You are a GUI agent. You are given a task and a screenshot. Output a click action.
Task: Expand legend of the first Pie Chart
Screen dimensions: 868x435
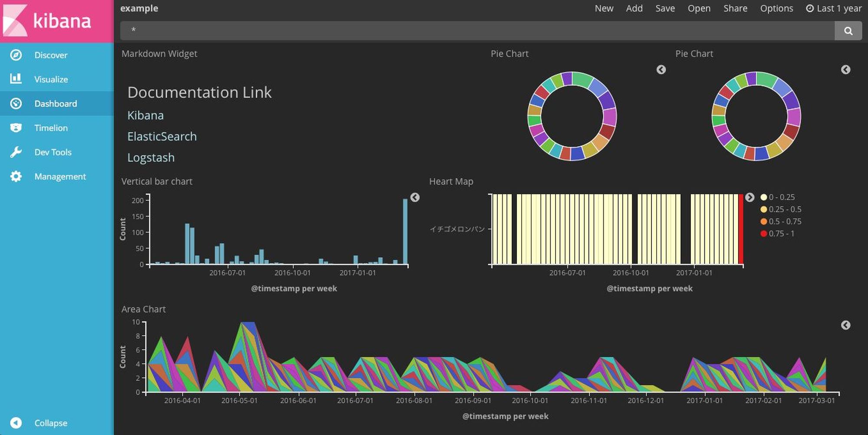coord(661,70)
